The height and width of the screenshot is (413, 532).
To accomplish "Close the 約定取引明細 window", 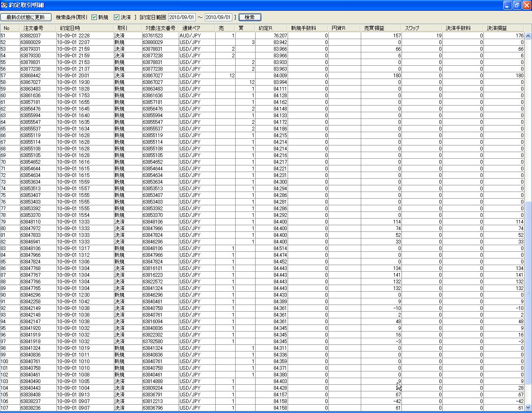I will [x=527, y=5].
